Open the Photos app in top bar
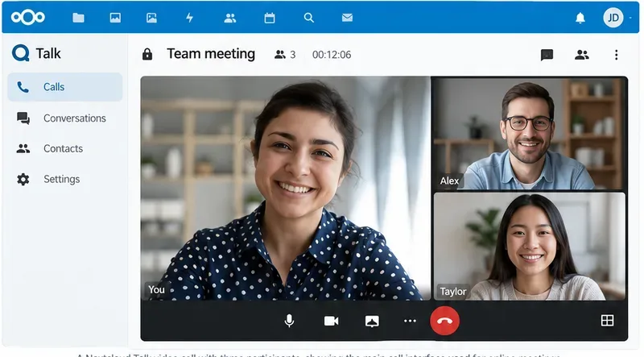The image size is (644, 357). [x=115, y=18]
